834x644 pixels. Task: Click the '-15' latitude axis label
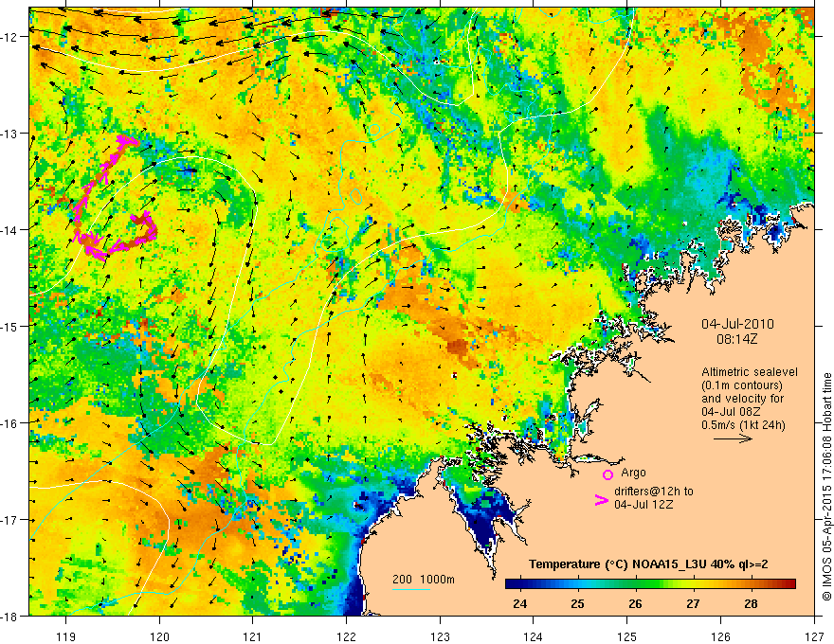(x=9, y=326)
